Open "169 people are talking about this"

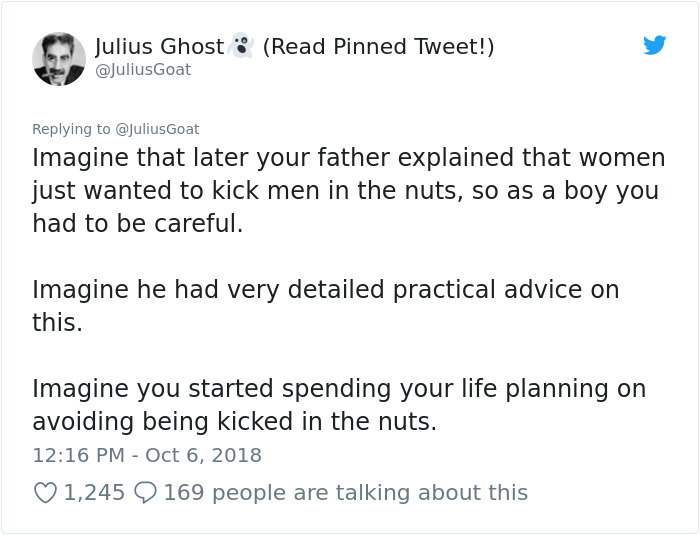(345, 492)
